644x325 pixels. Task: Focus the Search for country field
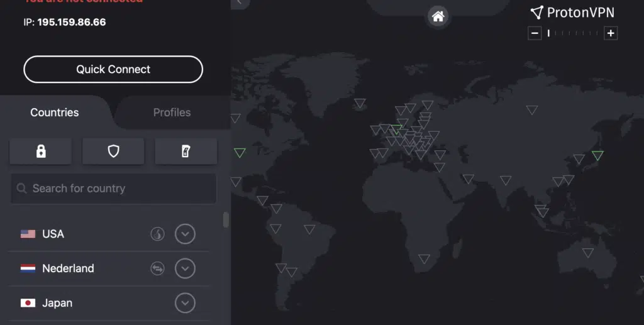[113, 189]
